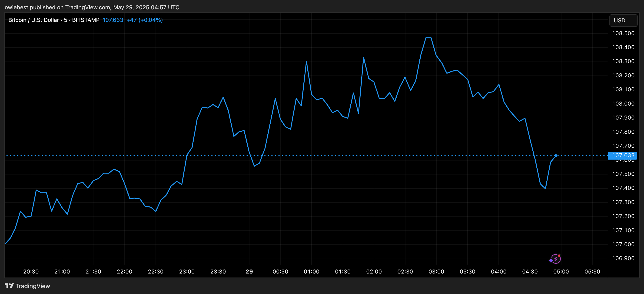Click the 107,000 price axis label

pos(623,244)
